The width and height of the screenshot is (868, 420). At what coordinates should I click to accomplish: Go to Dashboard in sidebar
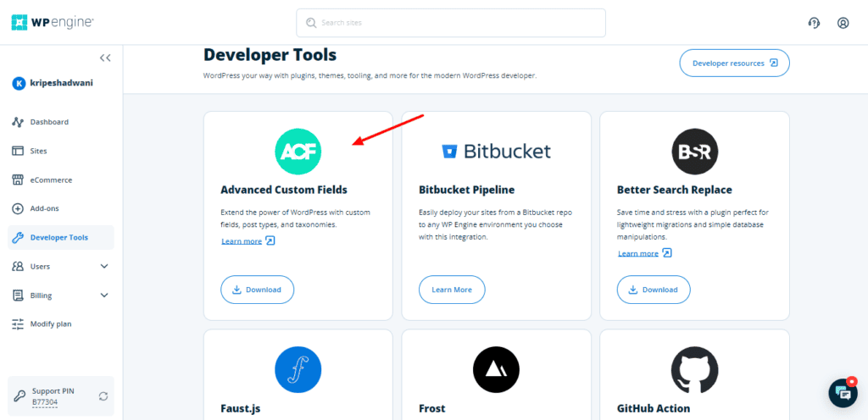(x=49, y=122)
